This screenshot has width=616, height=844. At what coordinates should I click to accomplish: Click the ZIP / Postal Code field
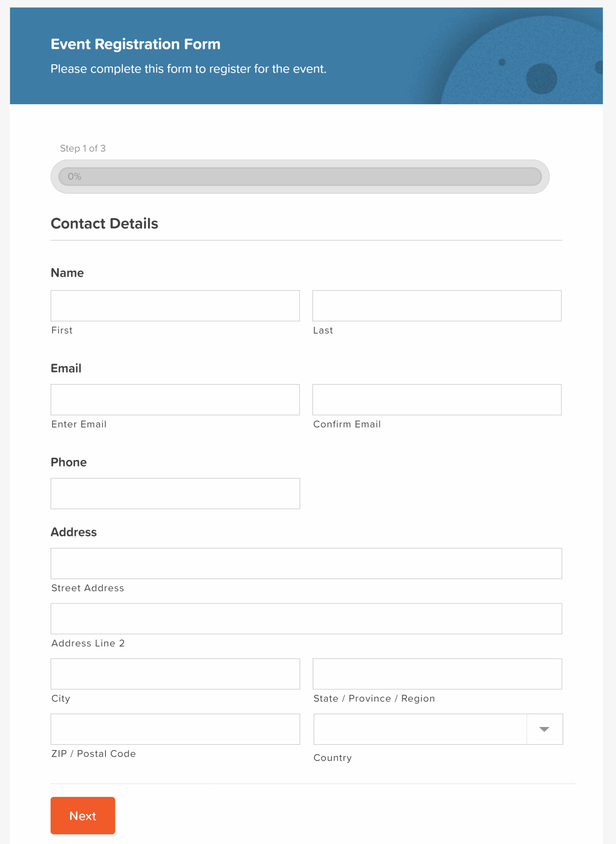click(x=175, y=729)
